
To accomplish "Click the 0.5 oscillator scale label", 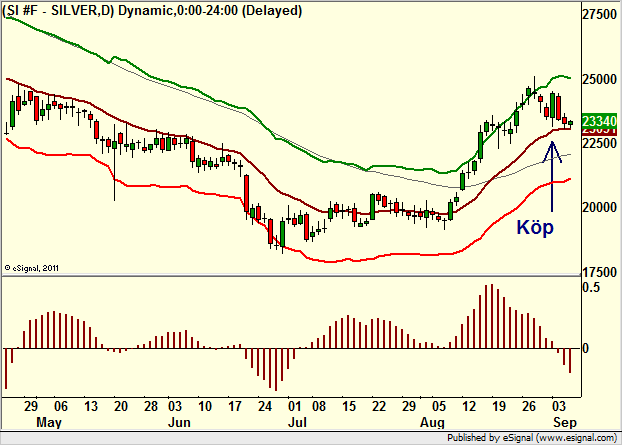I will pos(591,287).
